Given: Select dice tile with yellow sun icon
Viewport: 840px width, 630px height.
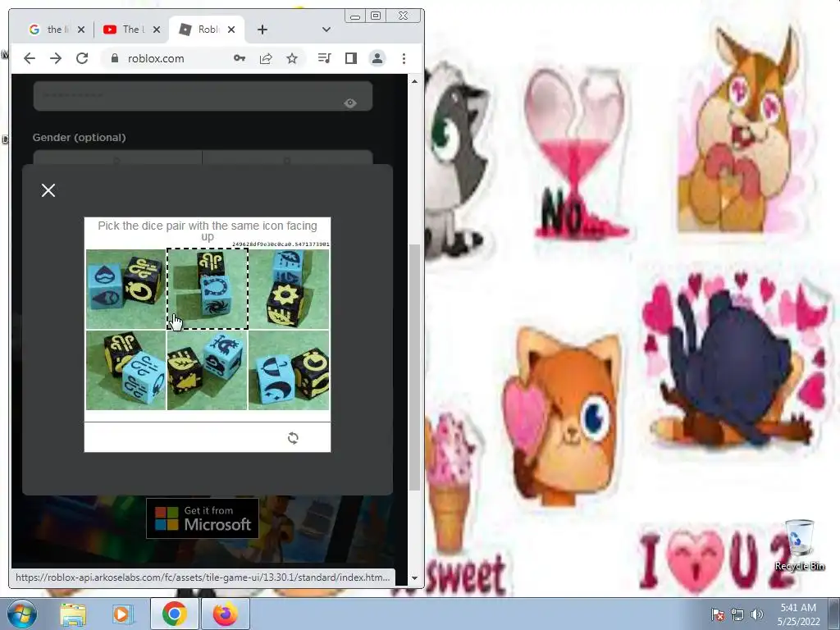Looking at the screenshot, I should (289, 289).
